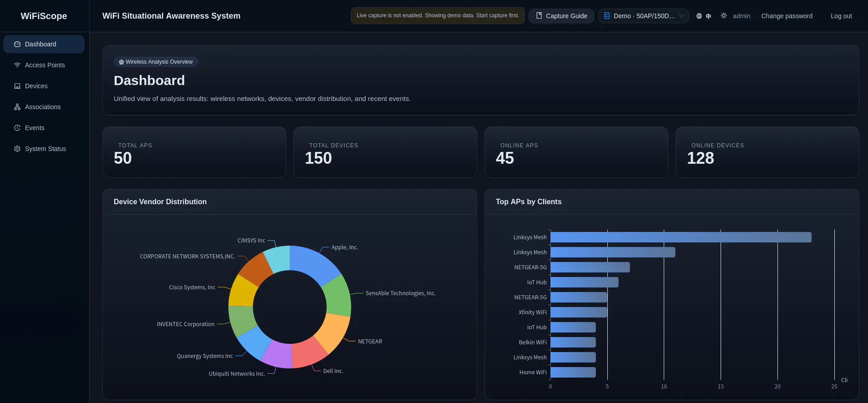Click Change password link
The height and width of the screenshot is (403, 868).
787,16
